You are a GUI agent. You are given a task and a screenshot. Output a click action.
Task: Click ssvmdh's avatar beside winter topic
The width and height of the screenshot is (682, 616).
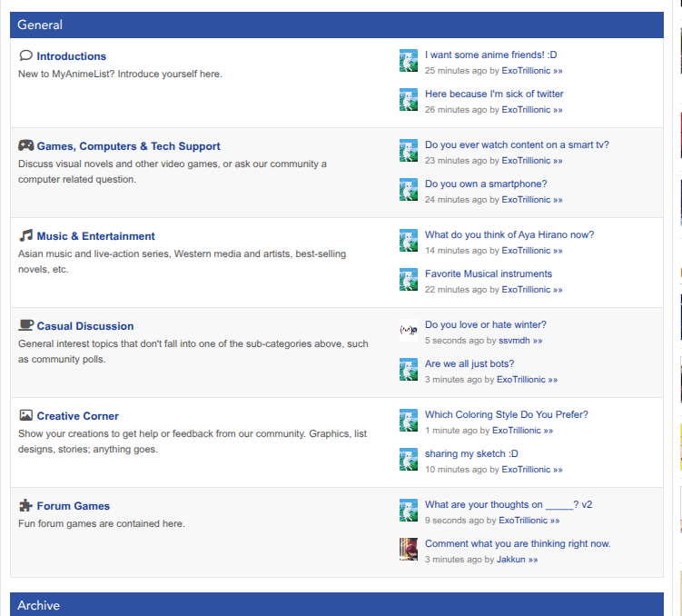409,331
